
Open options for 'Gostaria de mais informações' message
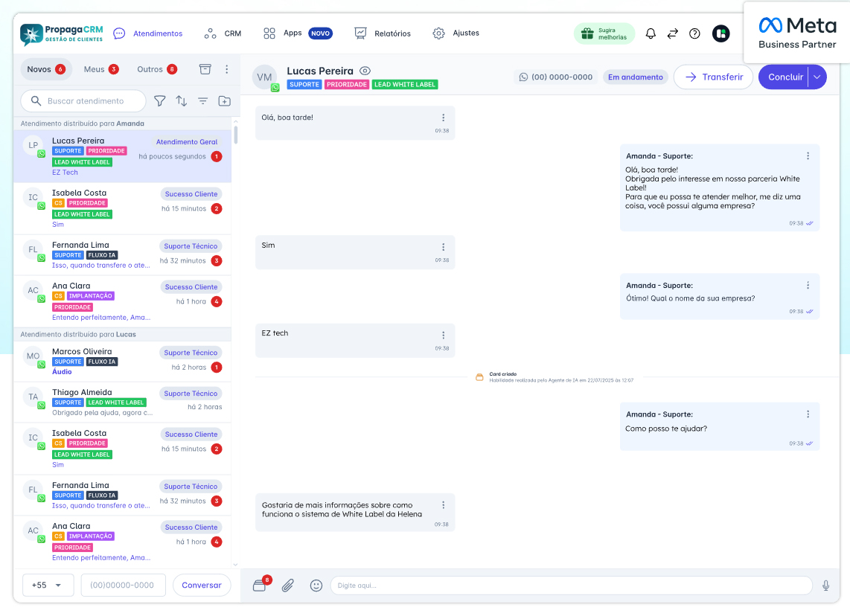click(x=443, y=505)
